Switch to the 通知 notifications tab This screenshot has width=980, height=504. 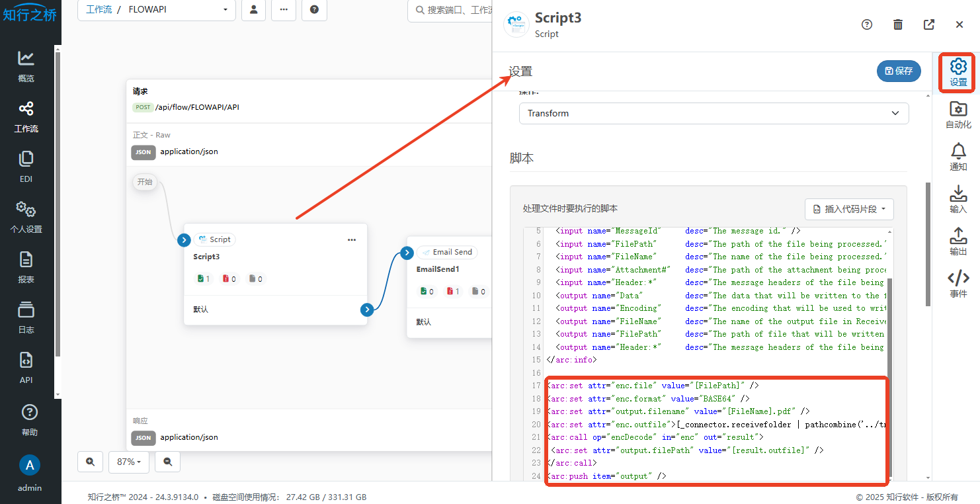point(958,157)
